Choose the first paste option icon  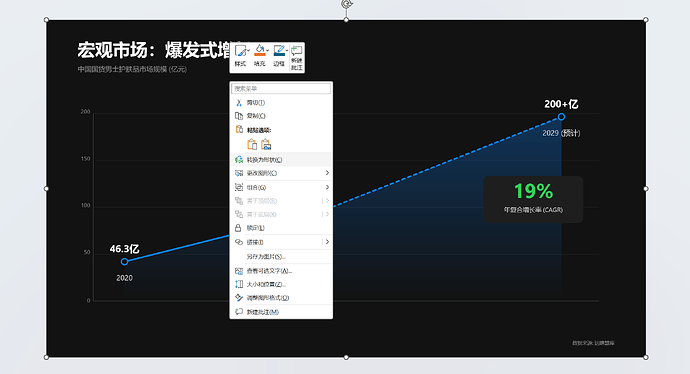[x=252, y=144]
